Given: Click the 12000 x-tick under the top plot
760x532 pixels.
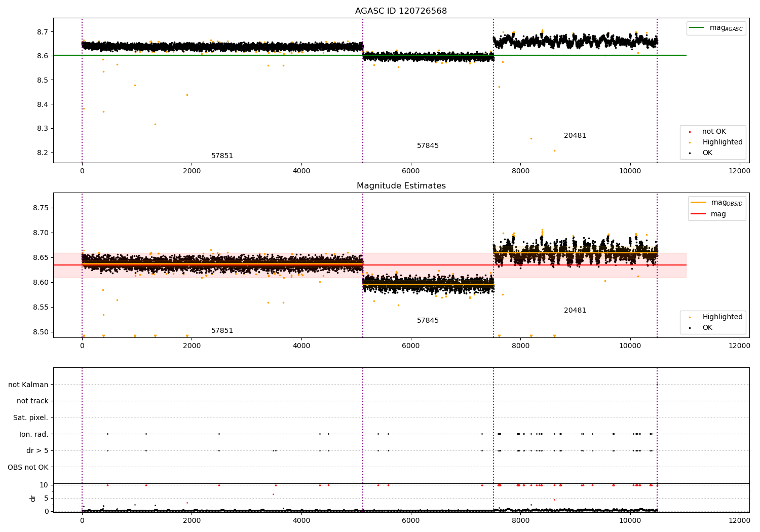Looking at the screenshot, I should pyautogui.click(x=739, y=171).
